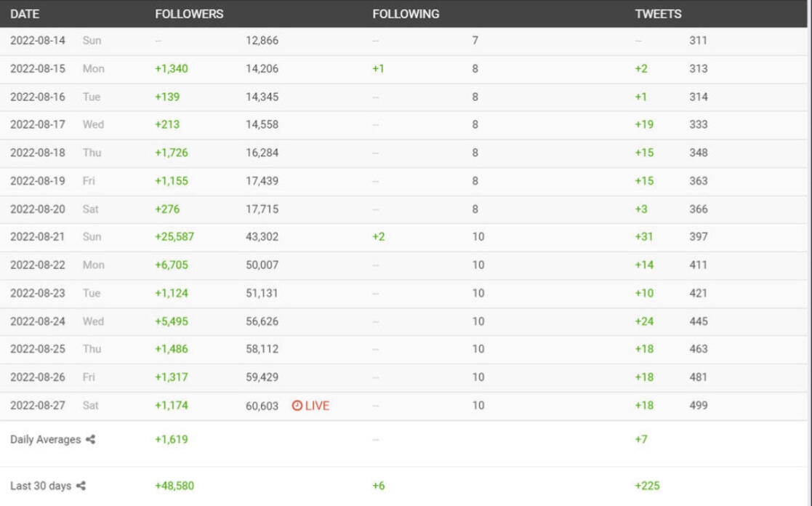
Task: Click the +48,580 last 30 days total
Action: point(174,486)
